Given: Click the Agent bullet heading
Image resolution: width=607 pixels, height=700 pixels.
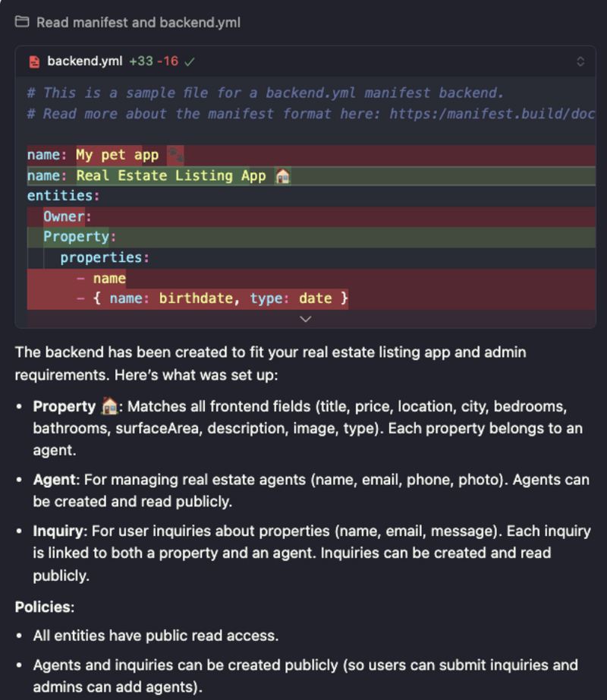Looking at the screenshot, I should 55,480.
